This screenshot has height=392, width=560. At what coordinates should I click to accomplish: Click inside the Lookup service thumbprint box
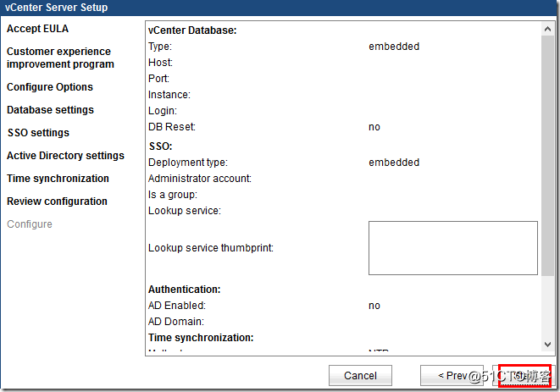coord(453,248)
